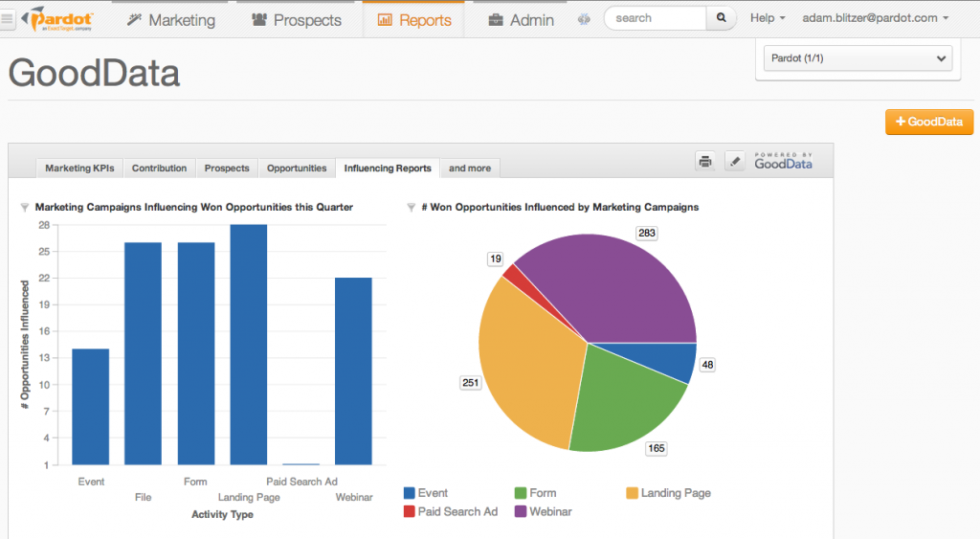Click the Powered by GoodData logo

click(783, 161)
